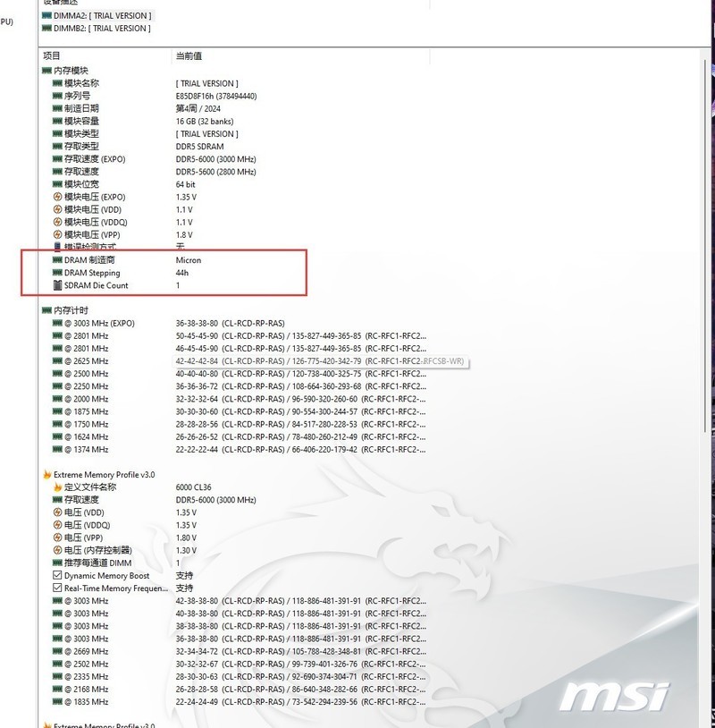Select the memory controller voltage value 1.30 V
The image size is (715, 728).
pos(186,550)
